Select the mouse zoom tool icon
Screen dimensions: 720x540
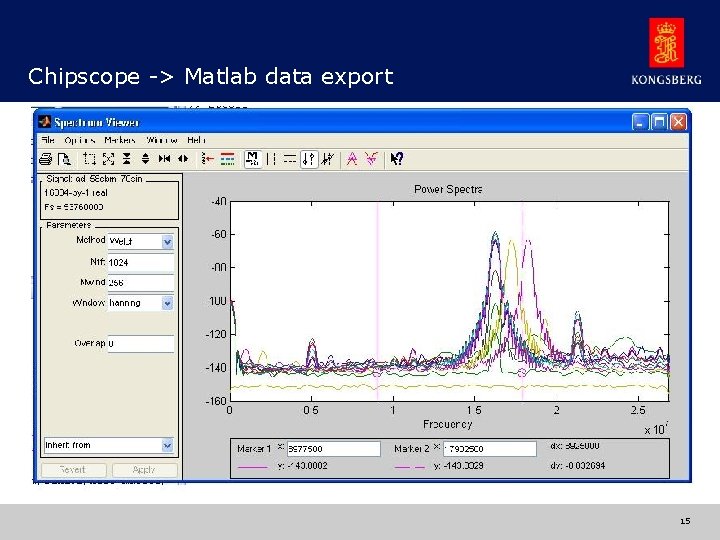[x=89, y=159]
